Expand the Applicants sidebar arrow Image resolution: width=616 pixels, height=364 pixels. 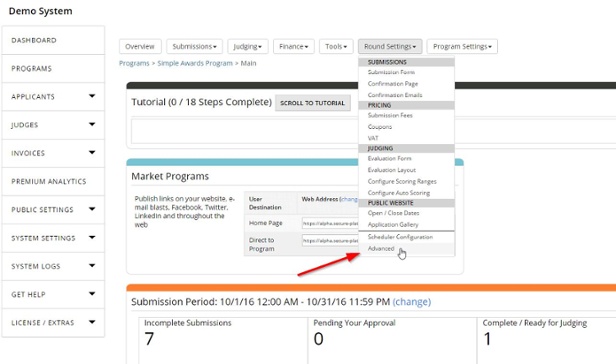coord(92,96)
